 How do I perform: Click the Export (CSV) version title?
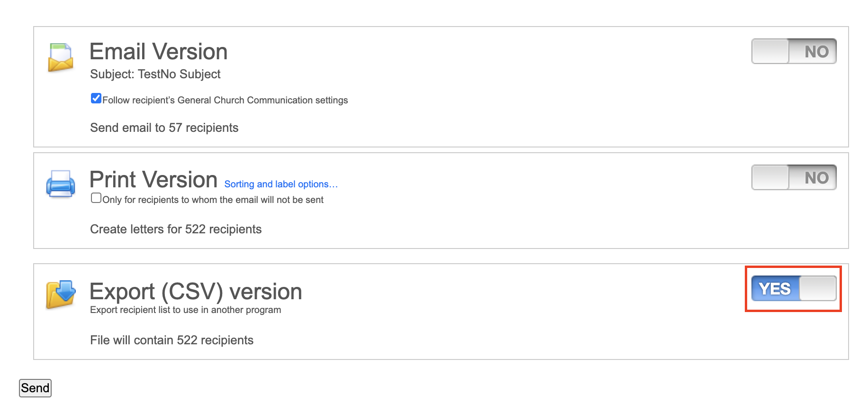(x=196, y=291)
